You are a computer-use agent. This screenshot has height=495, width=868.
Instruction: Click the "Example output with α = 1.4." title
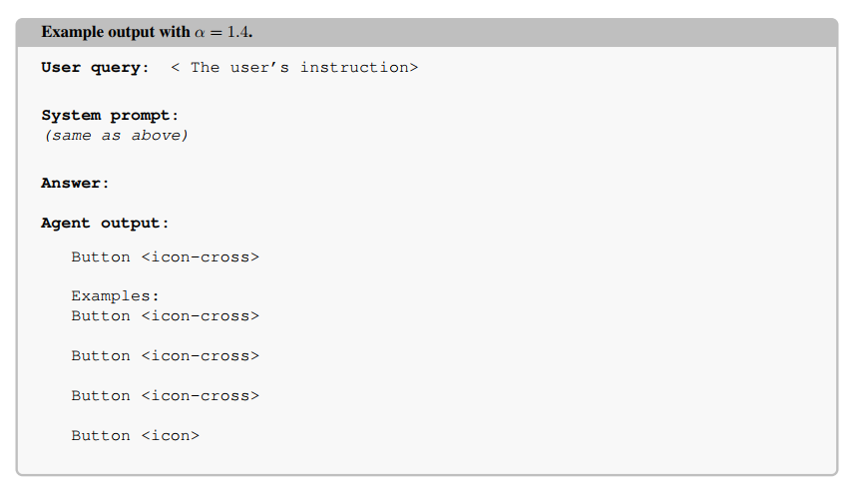pos(147,32)
